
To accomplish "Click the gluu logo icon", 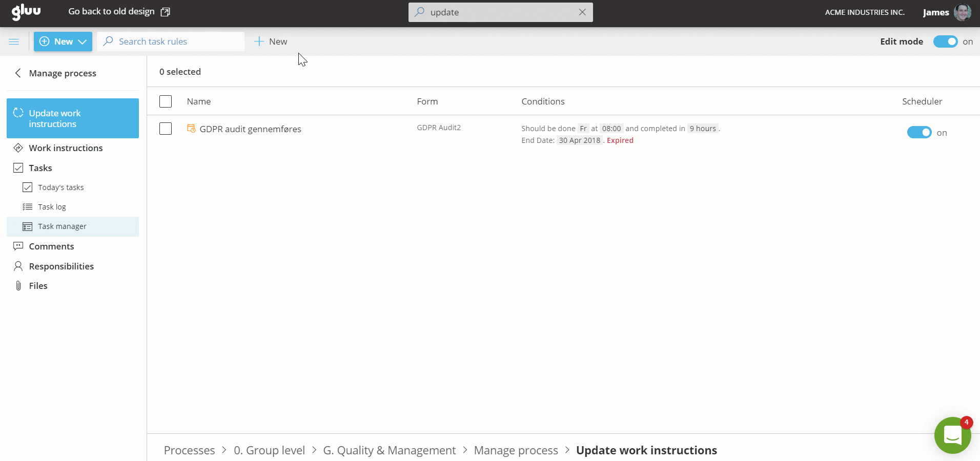I will pyautogui.click(x=26, y=12).
